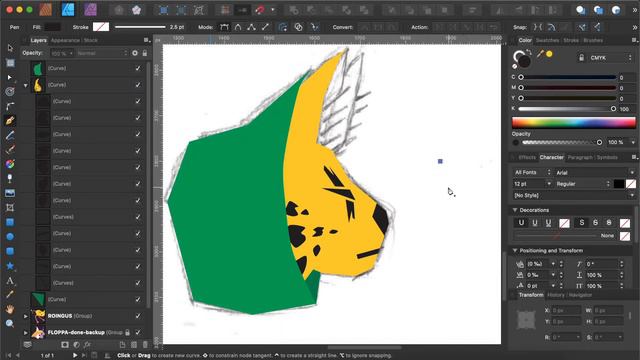
Task: Open the CMYK color model dropdown
Action: [610, 58]
